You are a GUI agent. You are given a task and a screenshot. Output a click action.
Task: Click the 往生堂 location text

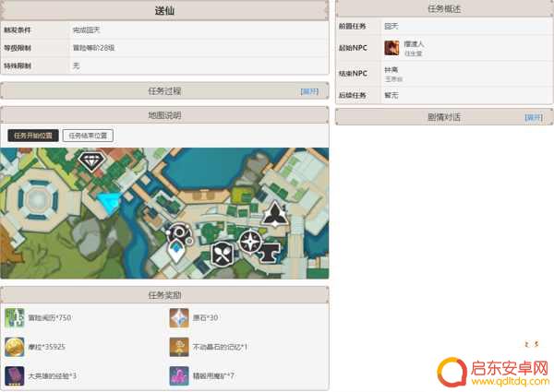[413, 53]
